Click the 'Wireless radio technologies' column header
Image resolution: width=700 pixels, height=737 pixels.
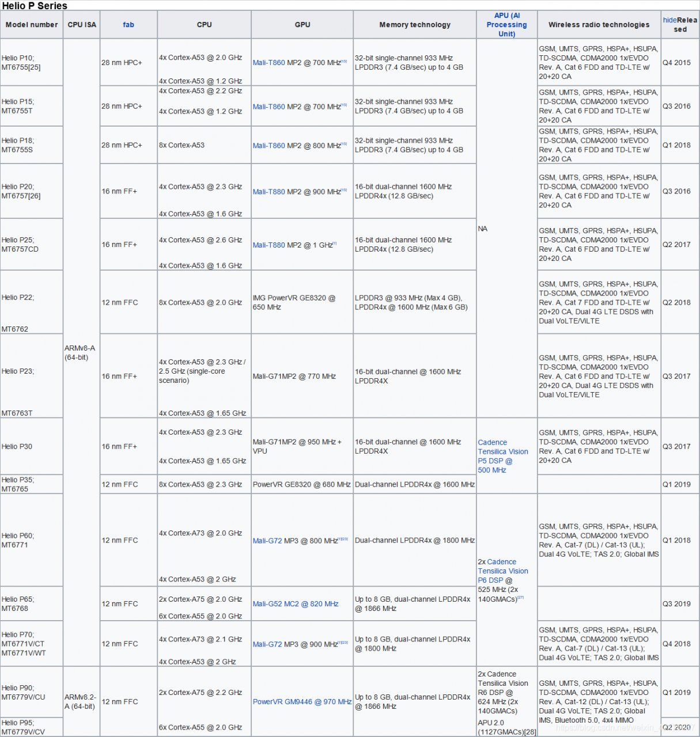599,25
